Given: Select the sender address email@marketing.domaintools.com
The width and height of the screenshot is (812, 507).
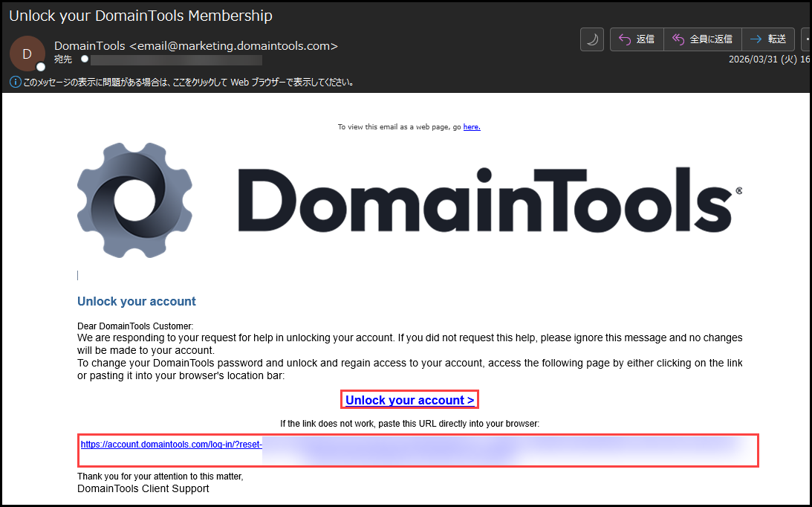Looking at the screenshot, I should pos(233,46).
